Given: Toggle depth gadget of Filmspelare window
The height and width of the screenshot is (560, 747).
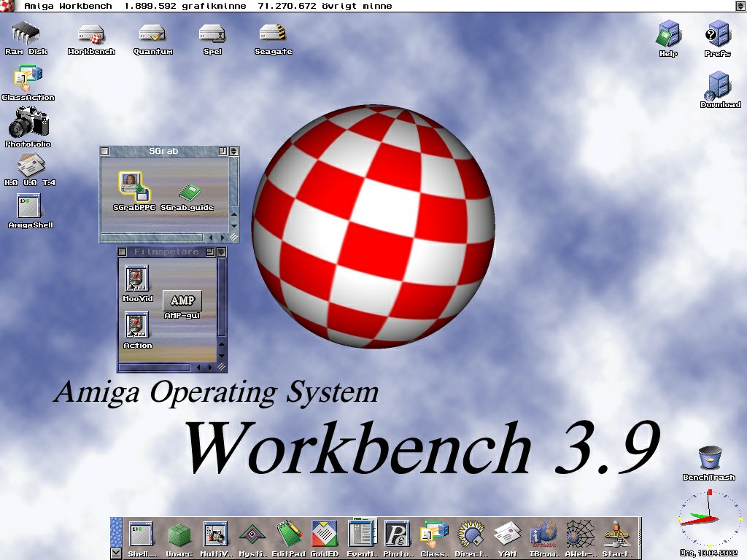Looking at the screenshot, I should pos(222,252).
